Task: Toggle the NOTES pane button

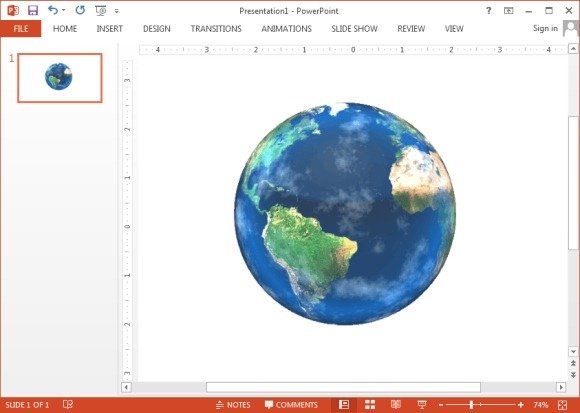Action: [233, 405]
